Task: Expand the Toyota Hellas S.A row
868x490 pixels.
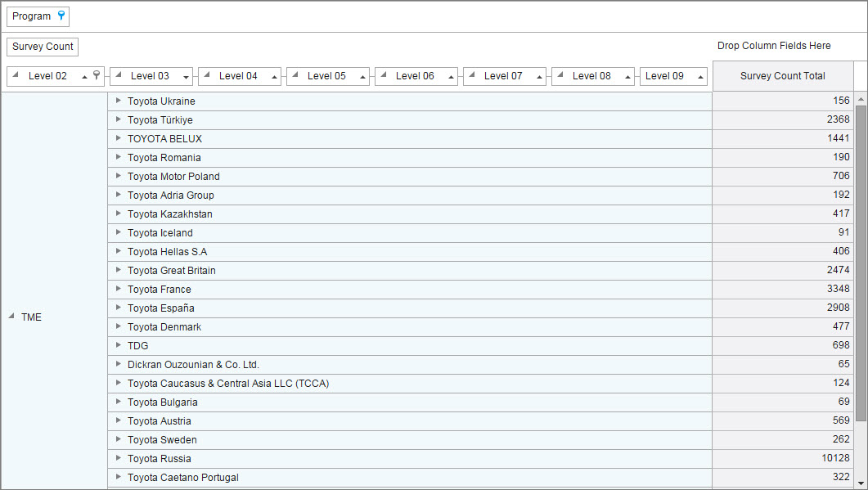Action: point(118,251)
